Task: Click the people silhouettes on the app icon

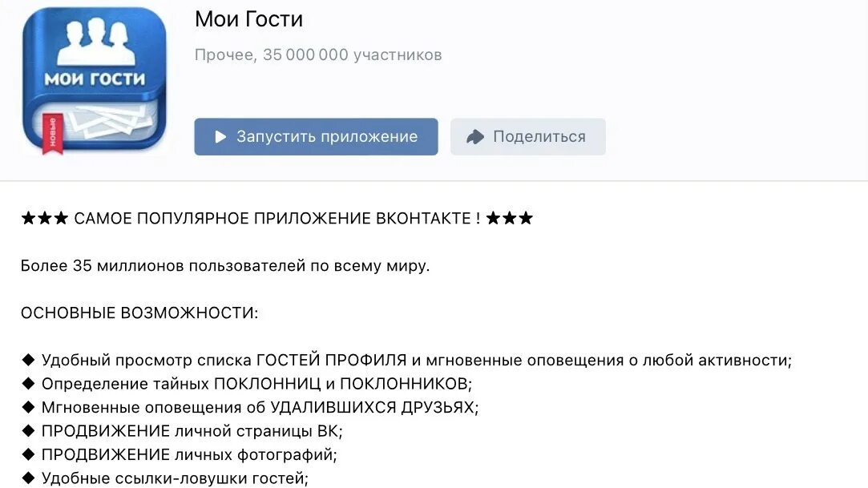Action: coord(95,42)
